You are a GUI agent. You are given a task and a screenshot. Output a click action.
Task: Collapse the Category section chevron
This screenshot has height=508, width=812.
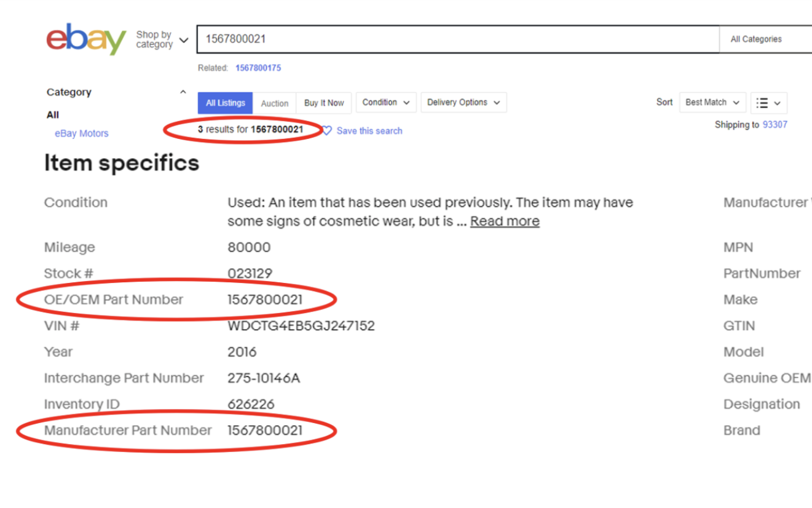pos(183,92)
